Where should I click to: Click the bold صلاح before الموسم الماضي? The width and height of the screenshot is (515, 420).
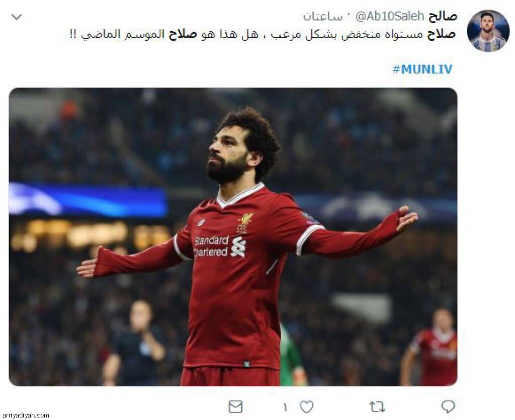click(183, 34)
